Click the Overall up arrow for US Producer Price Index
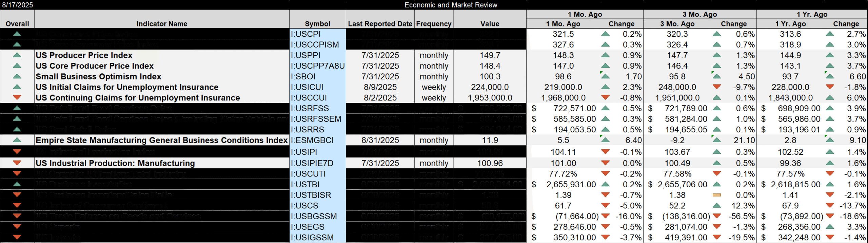This screenshot has width=868, height=243. (17, 55)
